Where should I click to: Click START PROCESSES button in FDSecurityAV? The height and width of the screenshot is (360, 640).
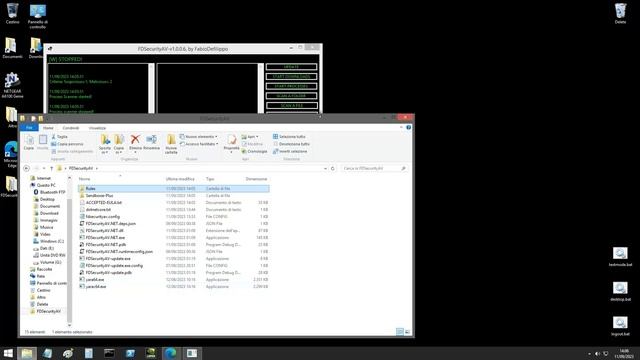click(x=291, y=86)
